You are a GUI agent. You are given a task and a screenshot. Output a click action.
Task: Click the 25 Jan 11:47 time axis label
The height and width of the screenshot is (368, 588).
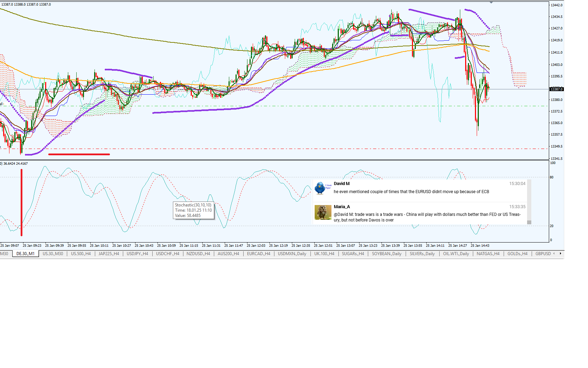[x=233, y=246]
